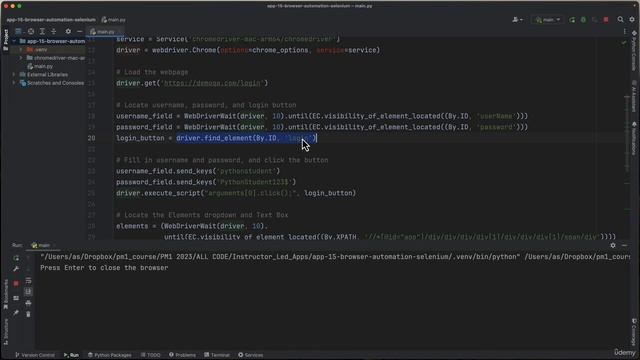Clear Run console with trash icon
This screenshot has height=360, width=640.
click(28, 314)
